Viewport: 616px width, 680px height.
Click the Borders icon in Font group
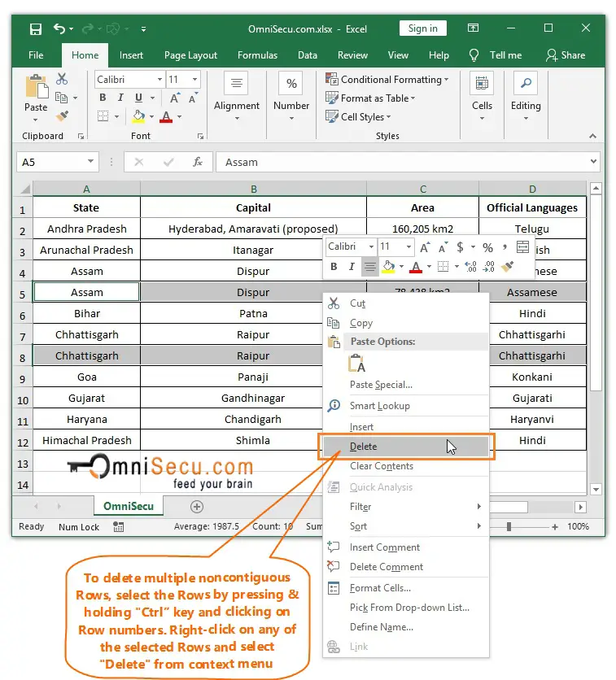pos(103,116)
